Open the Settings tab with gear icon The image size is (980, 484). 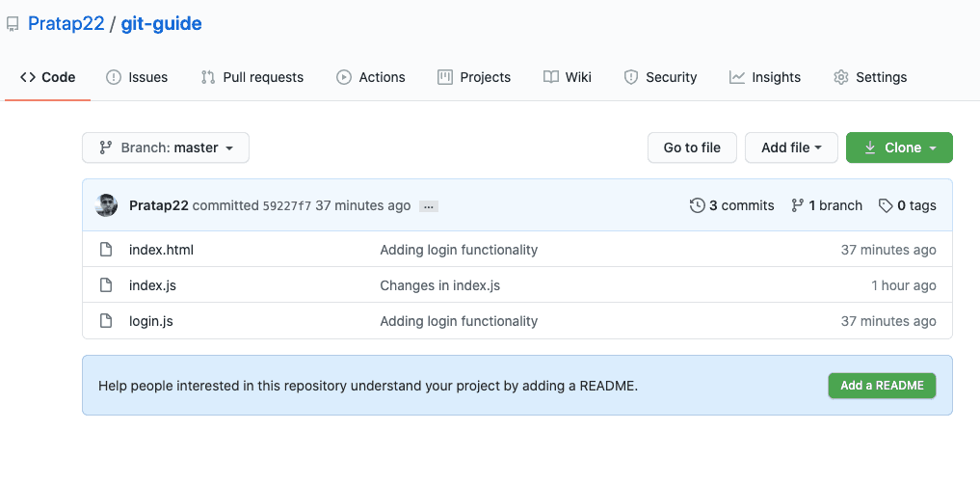870,77
